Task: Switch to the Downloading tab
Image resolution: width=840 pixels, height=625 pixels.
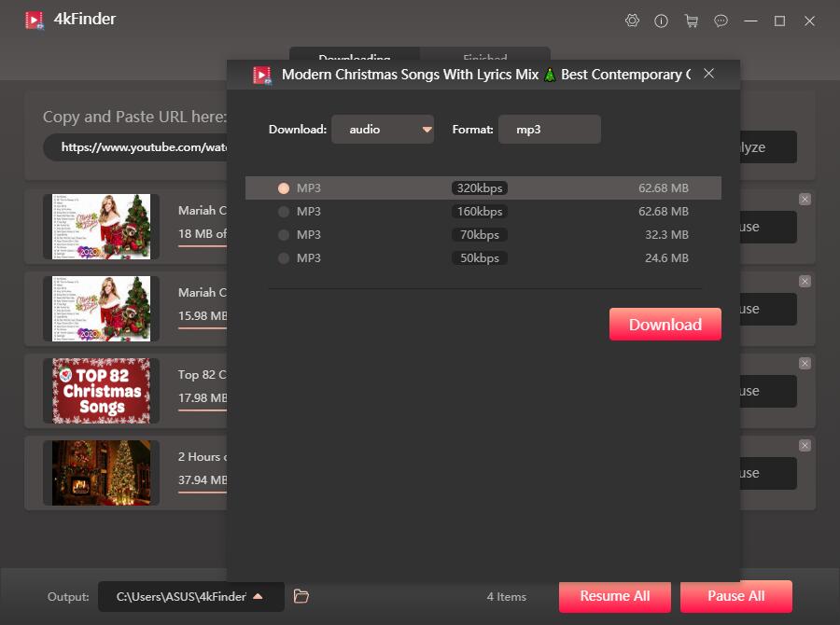Action: click(354, 54)
